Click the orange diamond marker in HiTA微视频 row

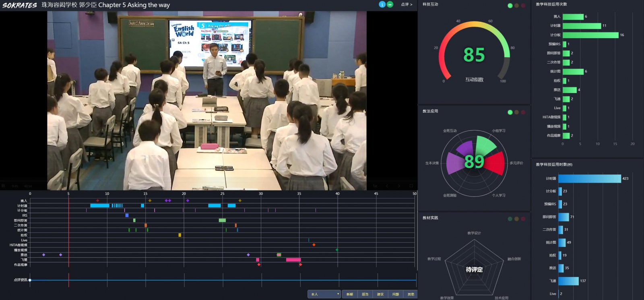tap(314, 245)
